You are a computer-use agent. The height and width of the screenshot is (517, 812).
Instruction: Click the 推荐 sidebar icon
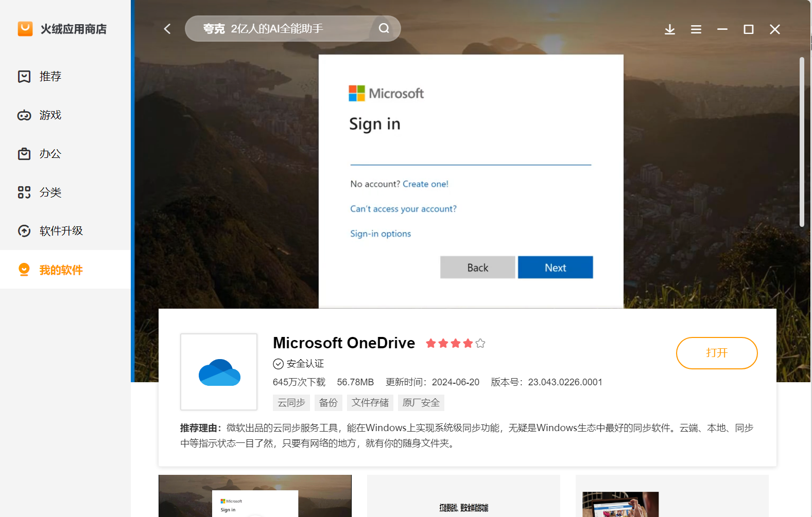[24, 77]
